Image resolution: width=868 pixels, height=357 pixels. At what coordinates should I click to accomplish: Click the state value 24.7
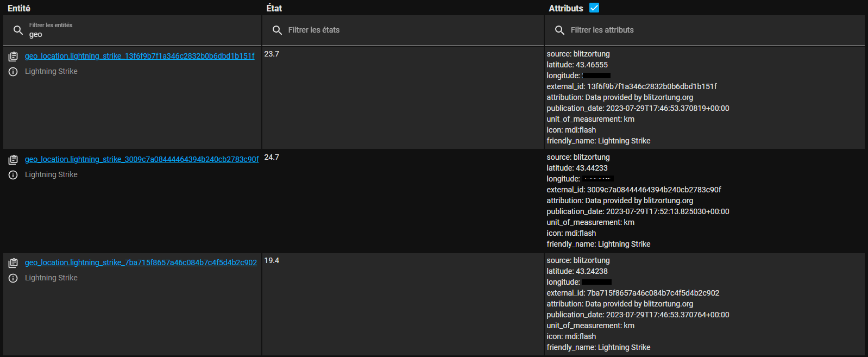[272, 157]
